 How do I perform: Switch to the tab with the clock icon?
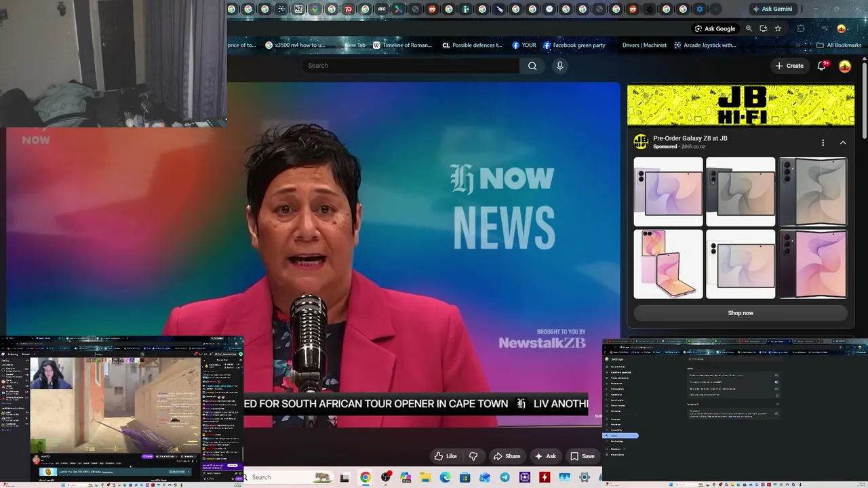[549, 9]
